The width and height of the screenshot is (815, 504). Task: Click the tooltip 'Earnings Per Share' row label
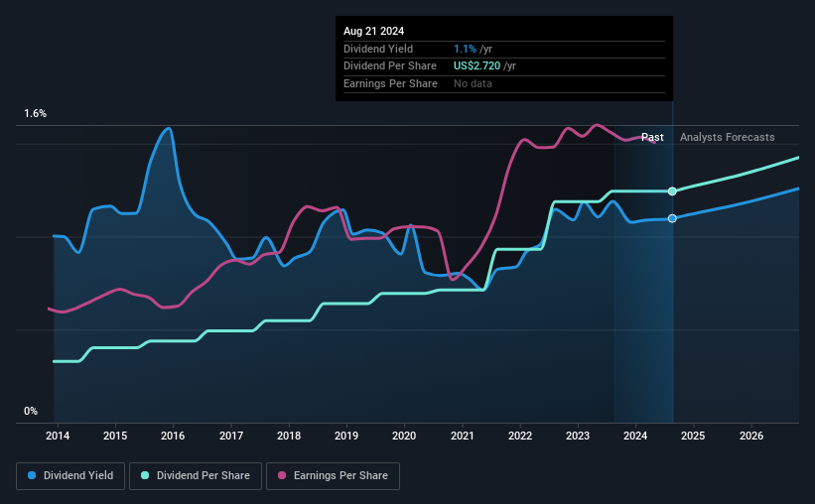(x=390, y=83)
